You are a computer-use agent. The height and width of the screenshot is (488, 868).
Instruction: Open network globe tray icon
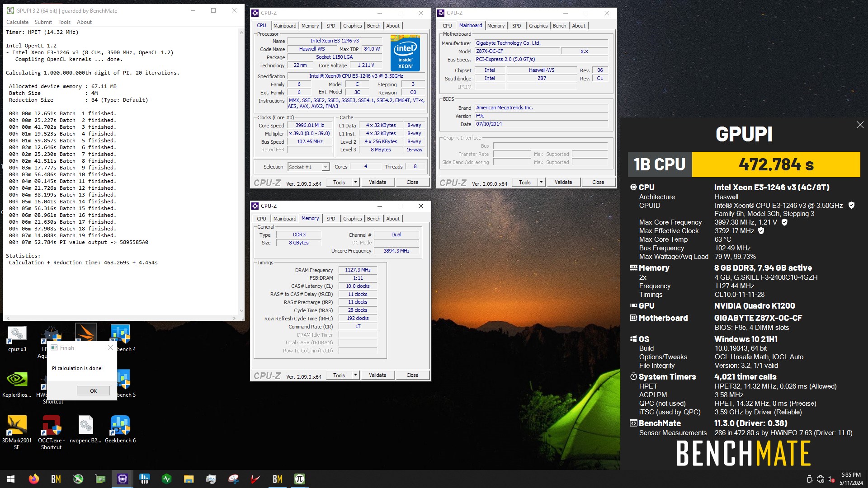click(x=821, y=479)
